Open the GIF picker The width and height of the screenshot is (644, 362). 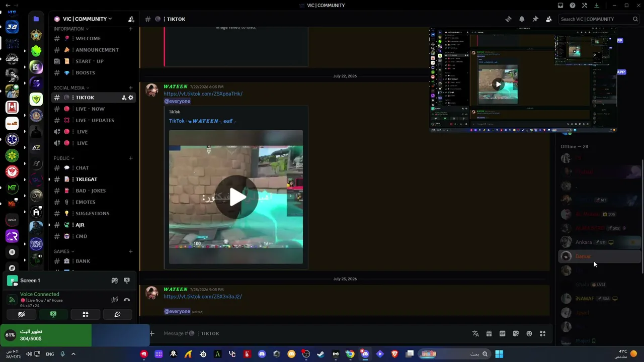click(502, 333)
